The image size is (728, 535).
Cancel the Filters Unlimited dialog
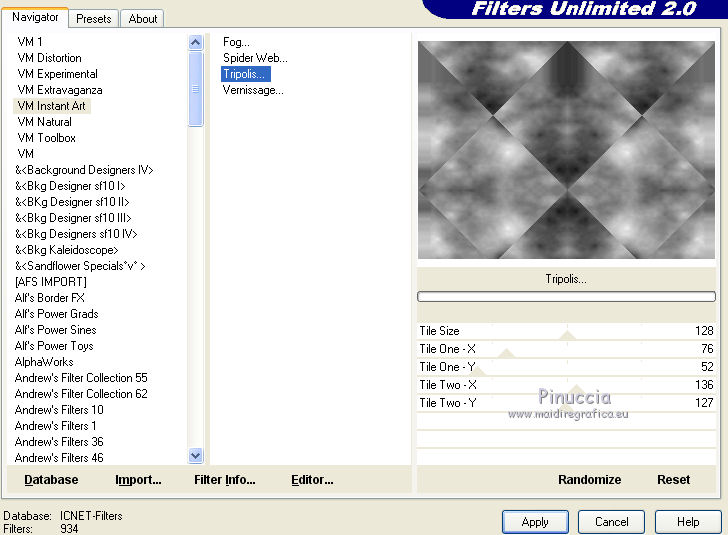coord(611,522)
